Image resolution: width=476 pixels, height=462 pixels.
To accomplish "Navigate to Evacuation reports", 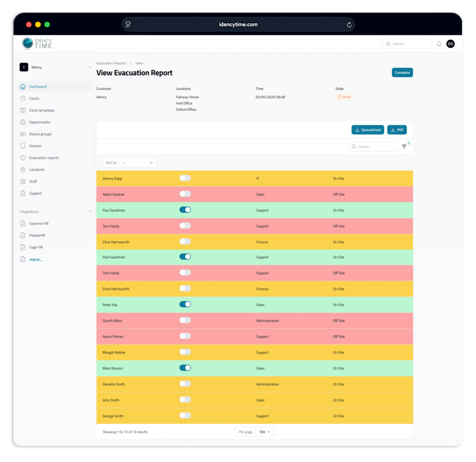I will click(44, 158).
